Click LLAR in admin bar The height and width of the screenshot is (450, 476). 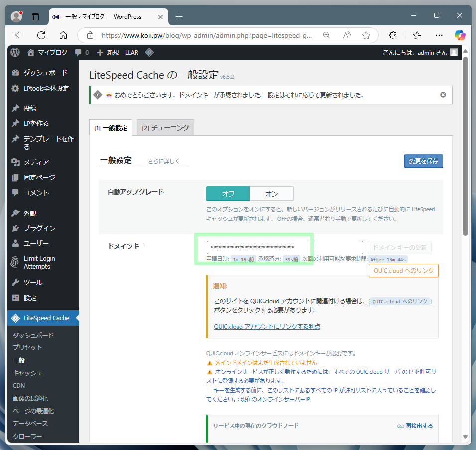132,52
